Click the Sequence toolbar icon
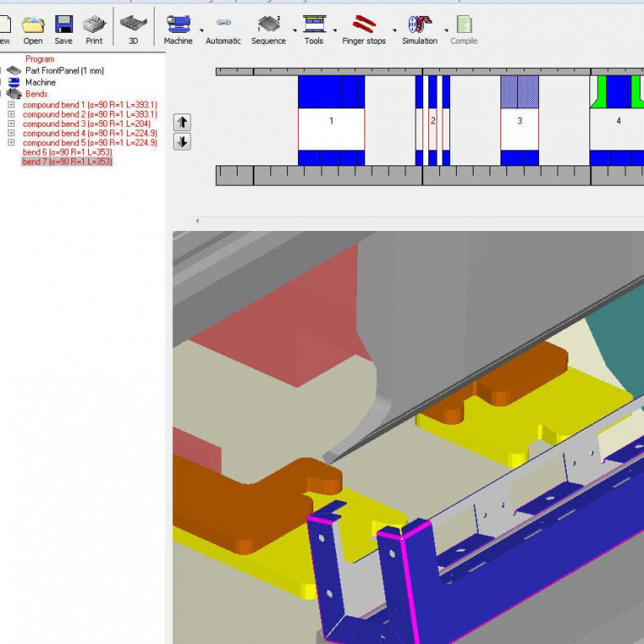This screenshot has height=644, width=644. tap(268, 25)
